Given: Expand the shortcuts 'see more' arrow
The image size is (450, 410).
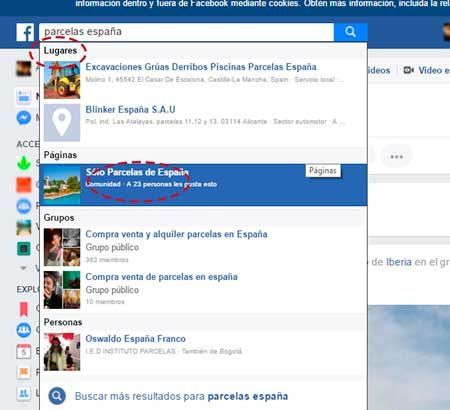Looking at the screenshot, I should 23,268.
